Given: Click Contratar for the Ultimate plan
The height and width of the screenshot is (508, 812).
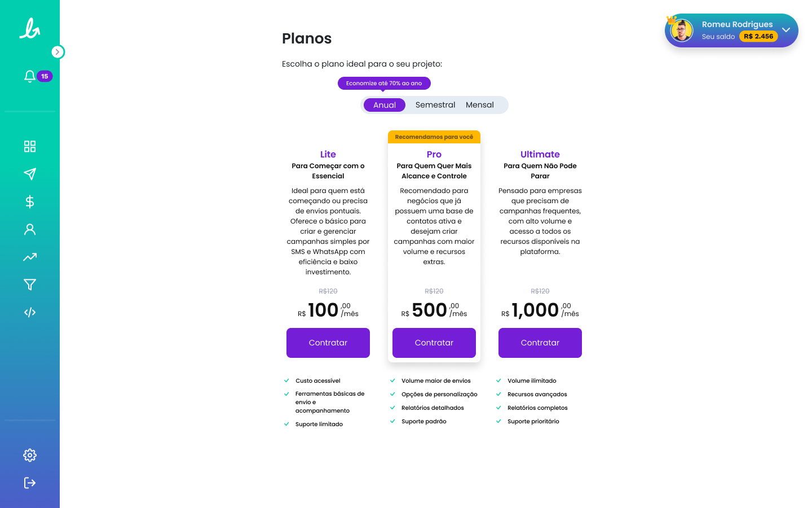Looking at the screenshot, I should (540, 343).
